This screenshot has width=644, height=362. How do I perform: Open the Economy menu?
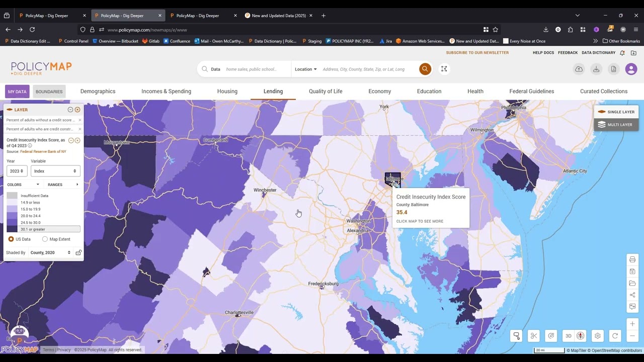point(380,91)
